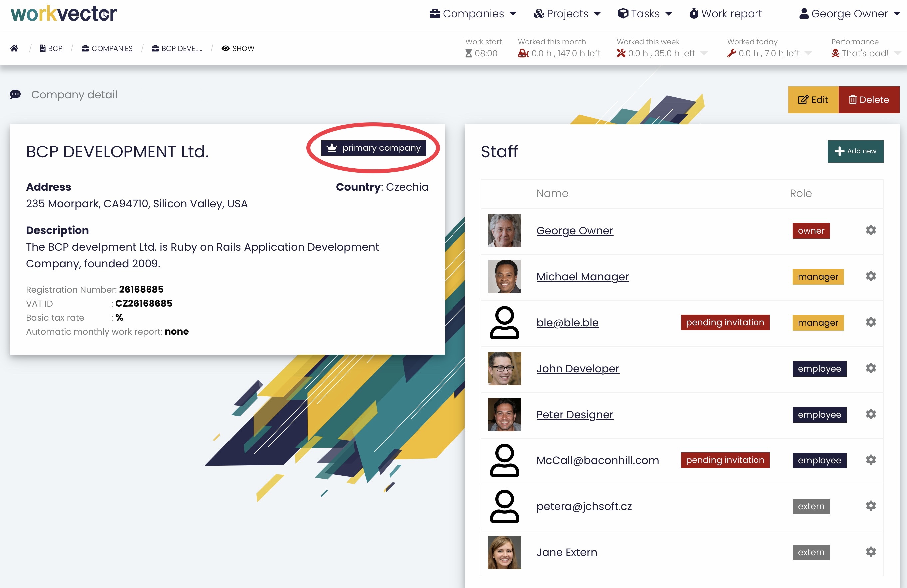Viewport: 907px width, 588px height.
Task: Expand the George Owner user menu
Action: click(849, 14)
